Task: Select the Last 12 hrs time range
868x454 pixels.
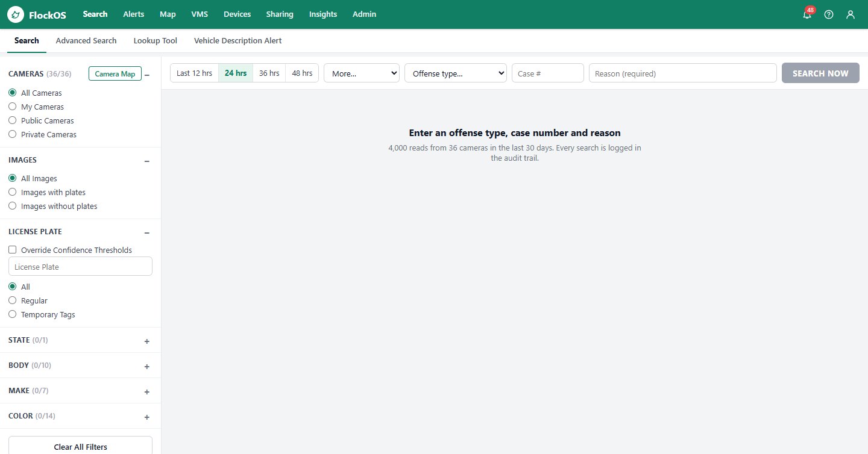Action: pos(194,73)
